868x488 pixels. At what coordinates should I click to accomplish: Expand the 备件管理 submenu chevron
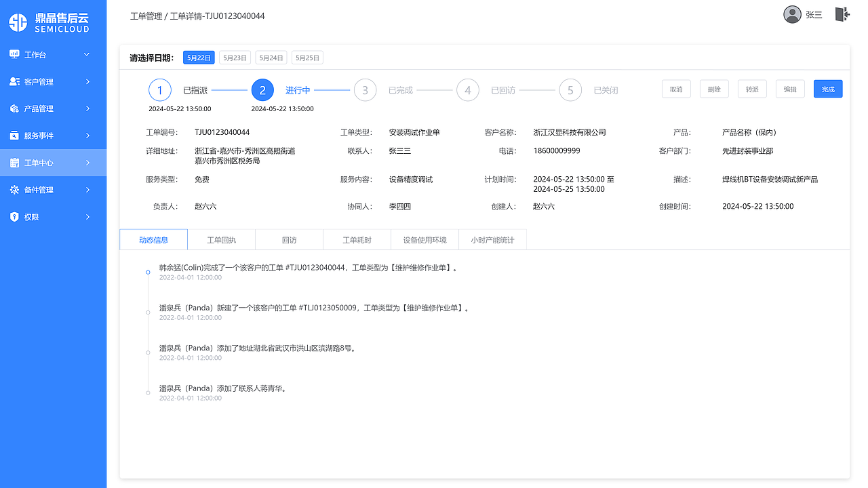(x=88, y=190)
